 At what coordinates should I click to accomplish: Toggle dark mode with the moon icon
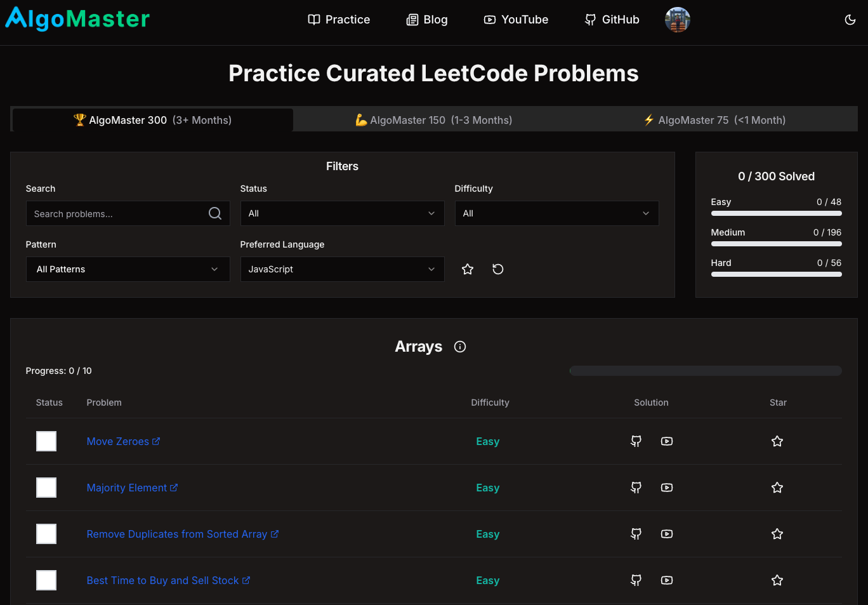850,20
